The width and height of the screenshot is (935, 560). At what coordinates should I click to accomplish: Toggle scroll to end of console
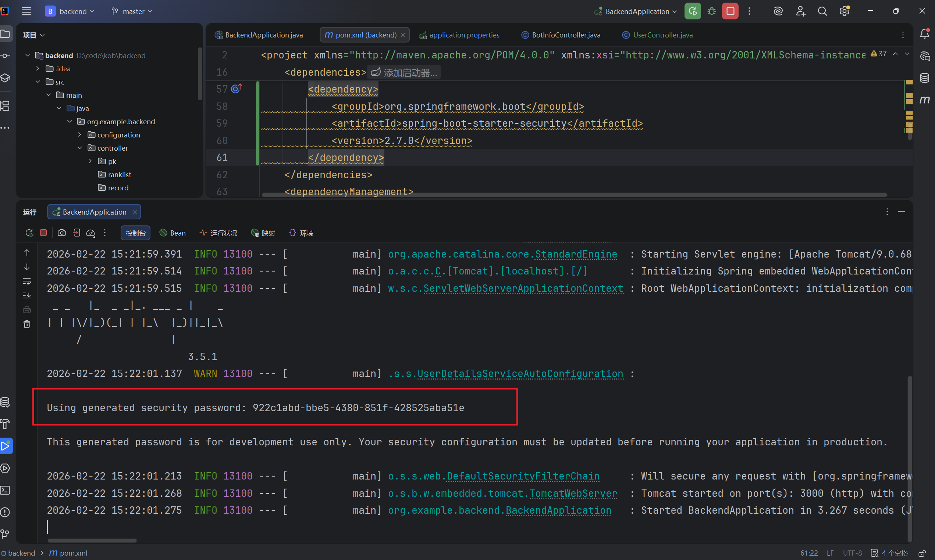click(27, 295)
